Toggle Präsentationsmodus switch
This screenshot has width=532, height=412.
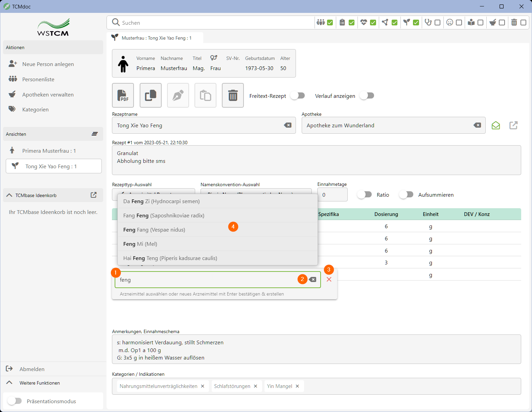[15, 401]
